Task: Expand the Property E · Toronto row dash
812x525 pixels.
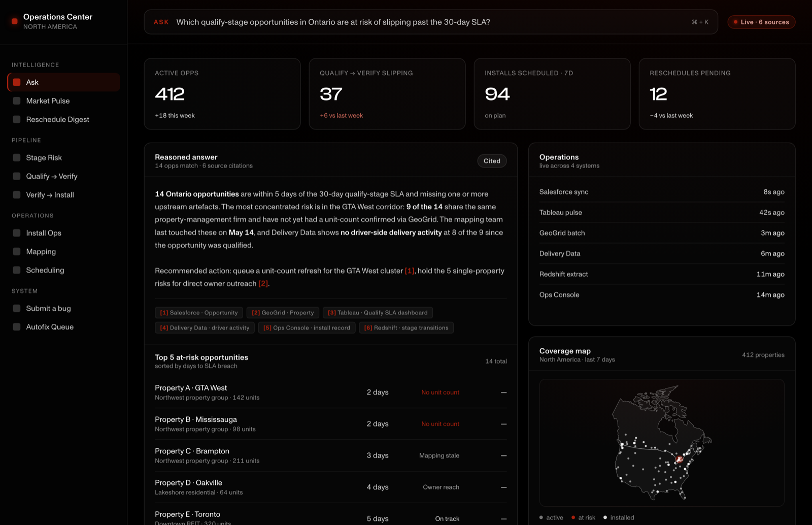Action: (x=503, y=519)
